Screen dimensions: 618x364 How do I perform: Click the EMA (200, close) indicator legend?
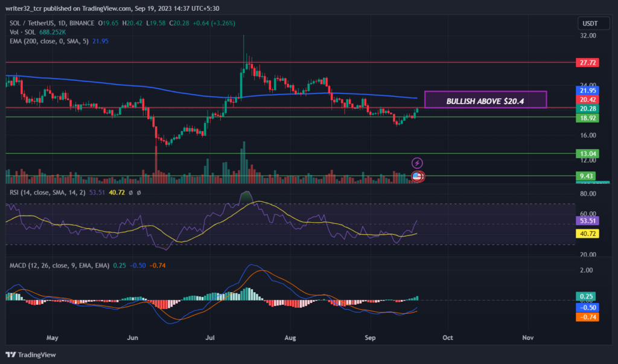pos(49,41)
